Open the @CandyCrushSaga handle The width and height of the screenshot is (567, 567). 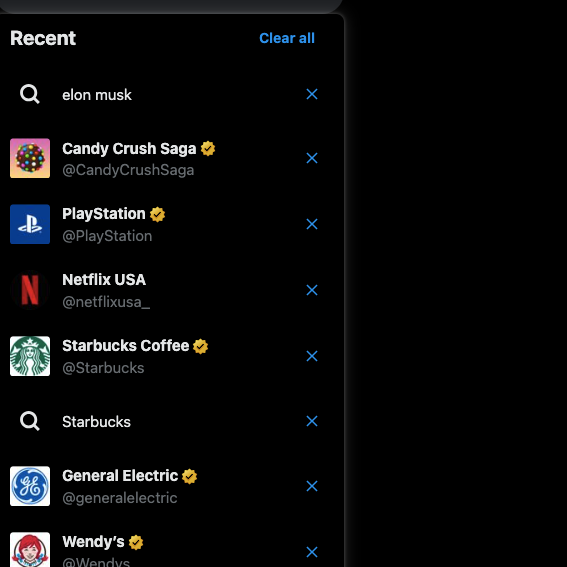click(128, 170)
